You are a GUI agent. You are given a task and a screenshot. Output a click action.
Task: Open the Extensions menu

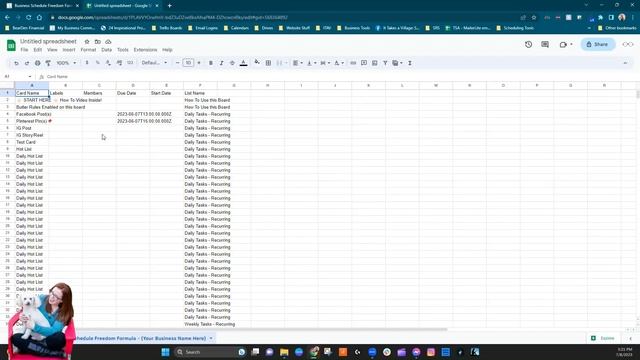click(145, 50)
